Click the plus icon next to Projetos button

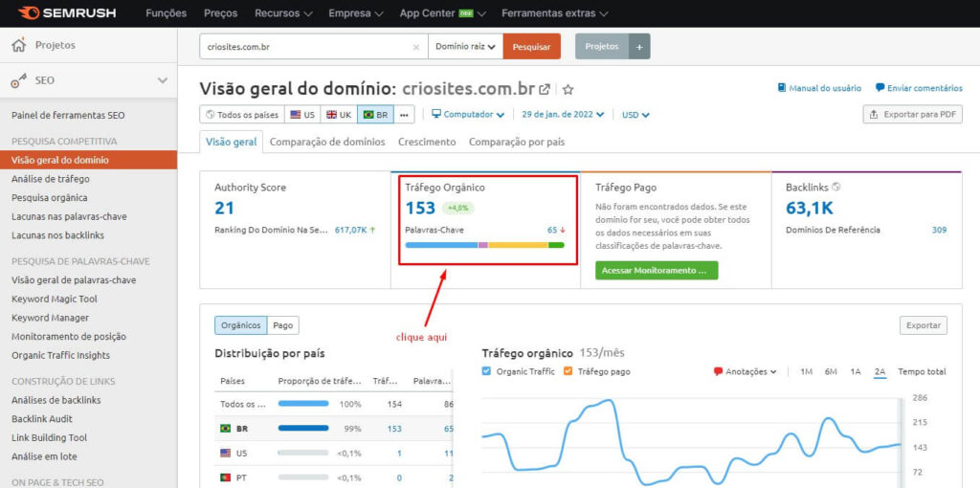click(639, 47)
